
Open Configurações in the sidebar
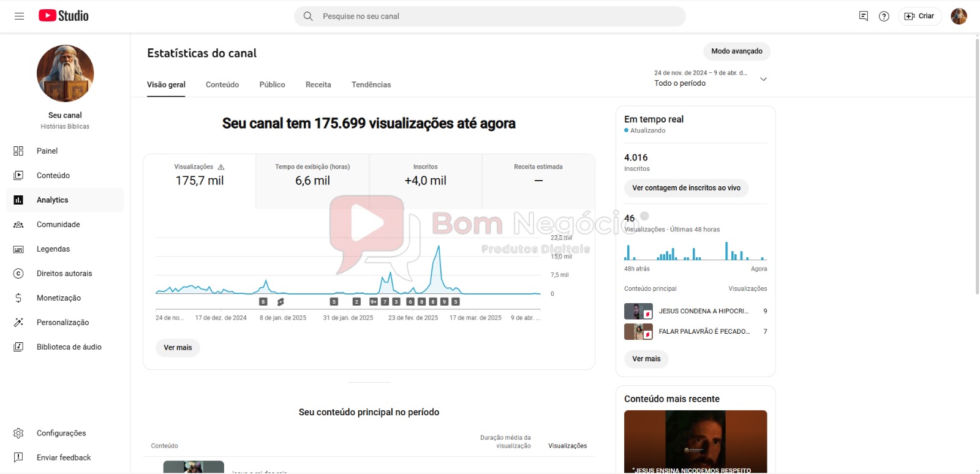point(65,433)
